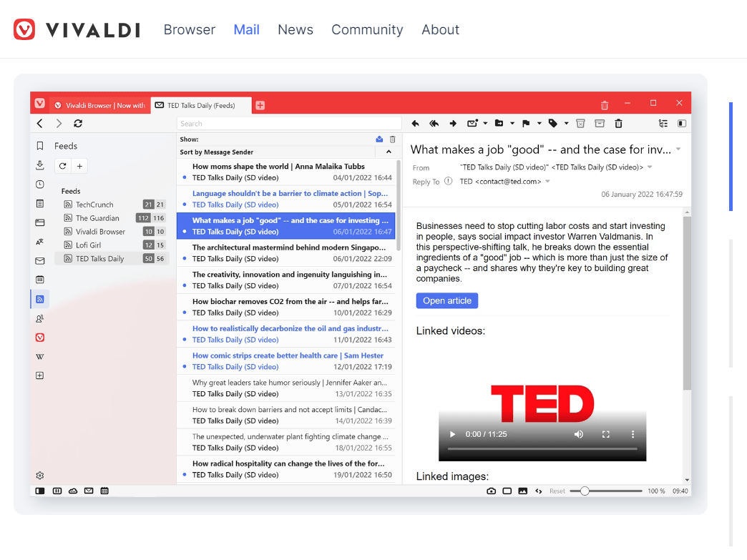This screenshot has height=560, width=747.
Task: Open video more-options three-dot menu
Action: (633, 434)
